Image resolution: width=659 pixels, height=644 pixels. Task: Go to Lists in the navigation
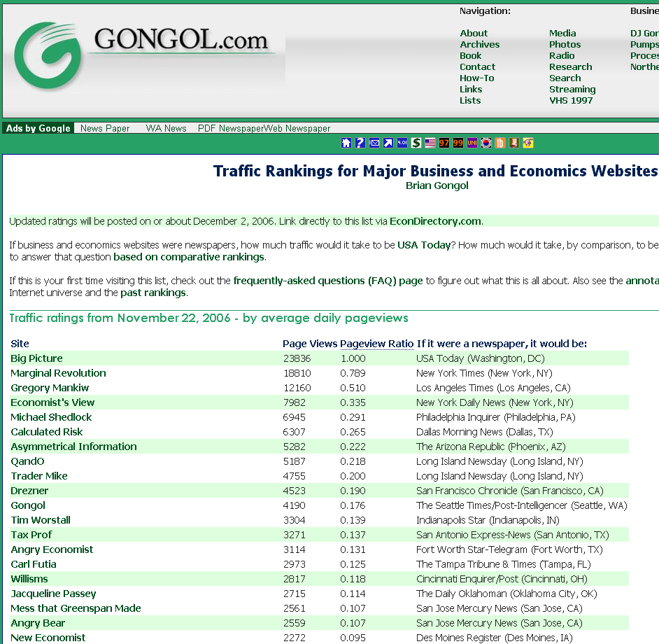pos(470,101)
